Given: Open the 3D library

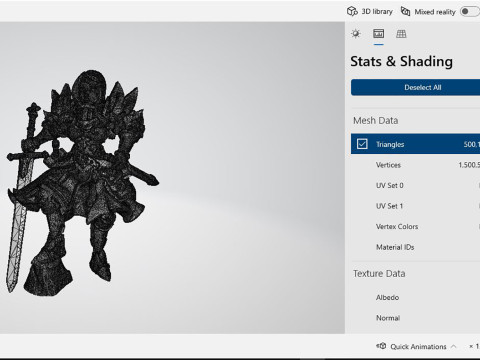Looking at the screenshot, I should [370, 12].
